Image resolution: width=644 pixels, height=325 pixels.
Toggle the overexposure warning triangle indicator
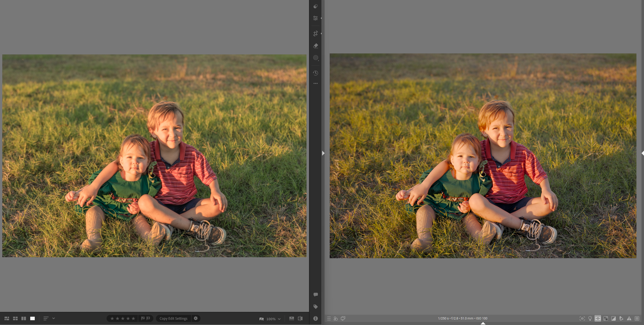tap(629, 318)
